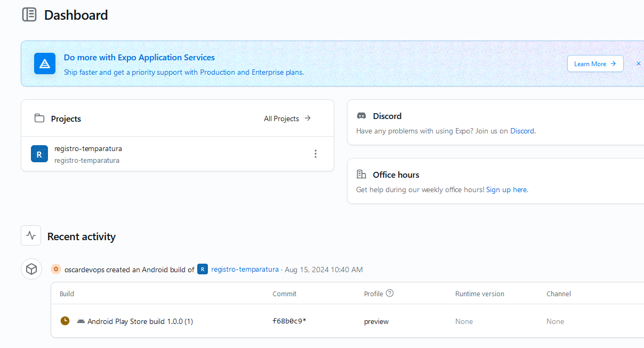The image size is (644, 348).
Task: Click the Android robot icon in build row
Action: [x=81, y=321]
